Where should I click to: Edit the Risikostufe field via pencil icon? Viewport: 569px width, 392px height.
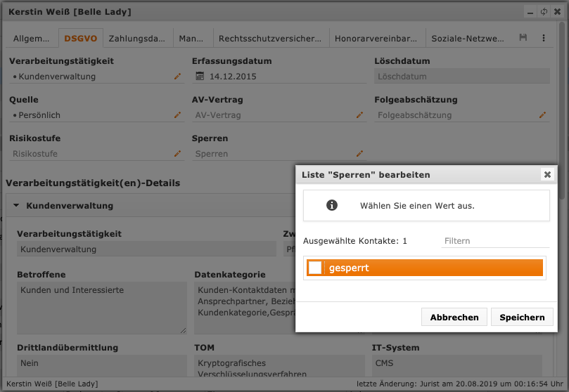(177, 154)
